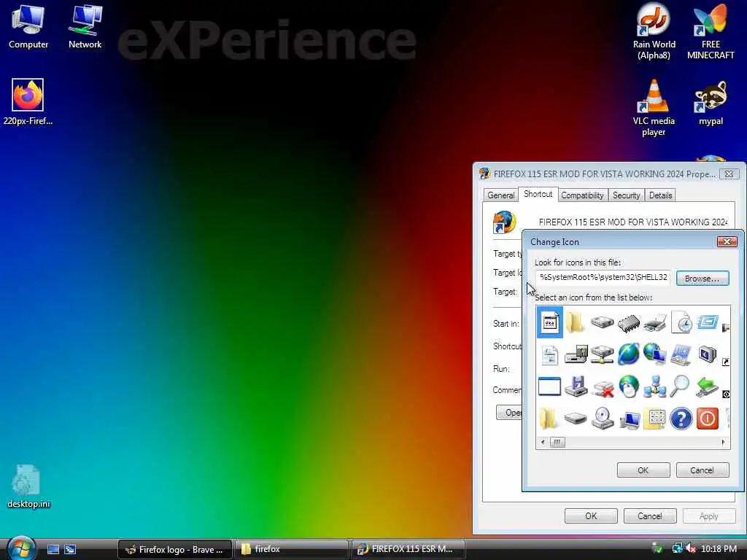This screenshot has width=747, height=560.
Task: Choose the document with clock icon
Action: pyautogui.click(x=682, y=322)
